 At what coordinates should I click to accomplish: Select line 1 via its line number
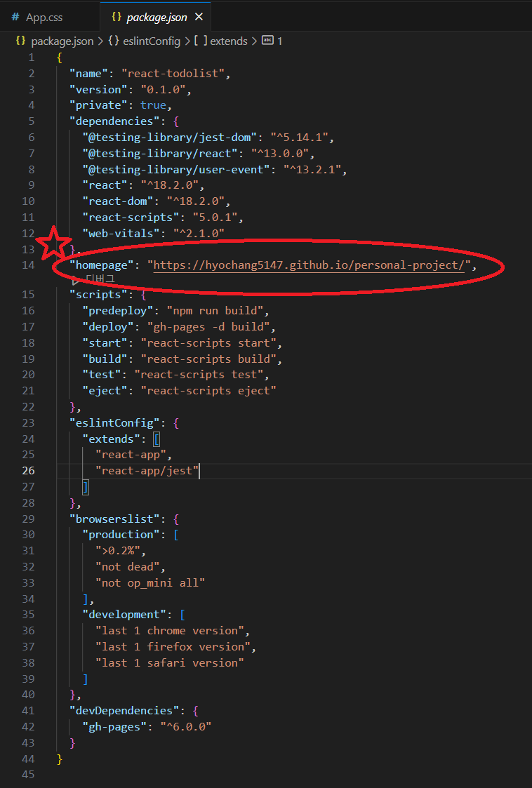click(32, 58)
